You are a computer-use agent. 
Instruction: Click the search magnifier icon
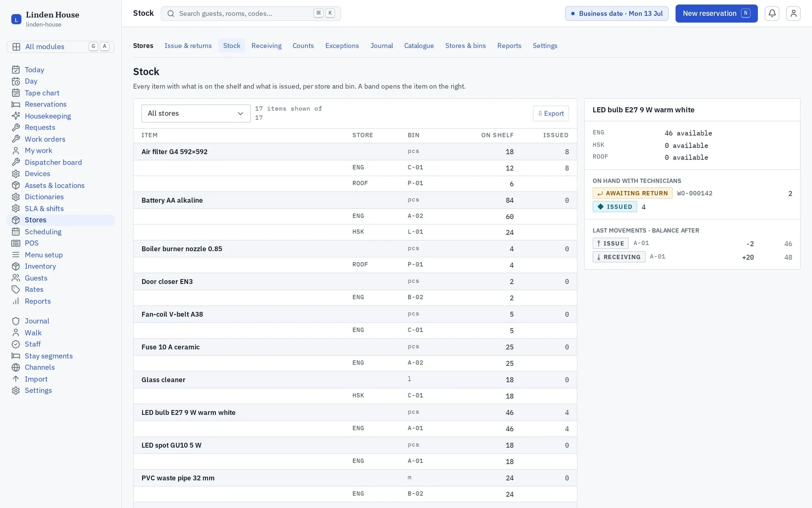tap(171, 13)
